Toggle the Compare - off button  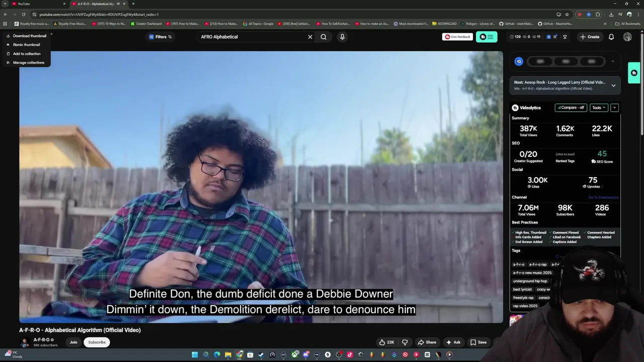[571, 108]
